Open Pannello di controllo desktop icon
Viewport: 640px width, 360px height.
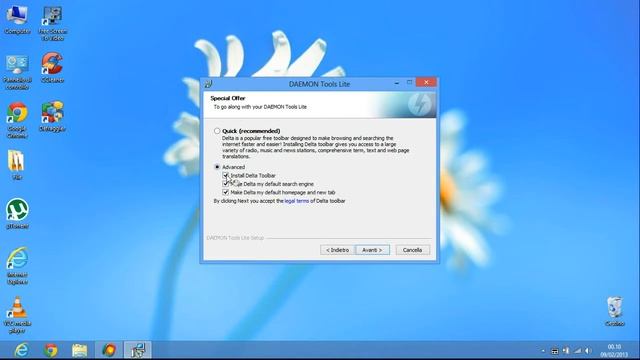coord(17,72)
